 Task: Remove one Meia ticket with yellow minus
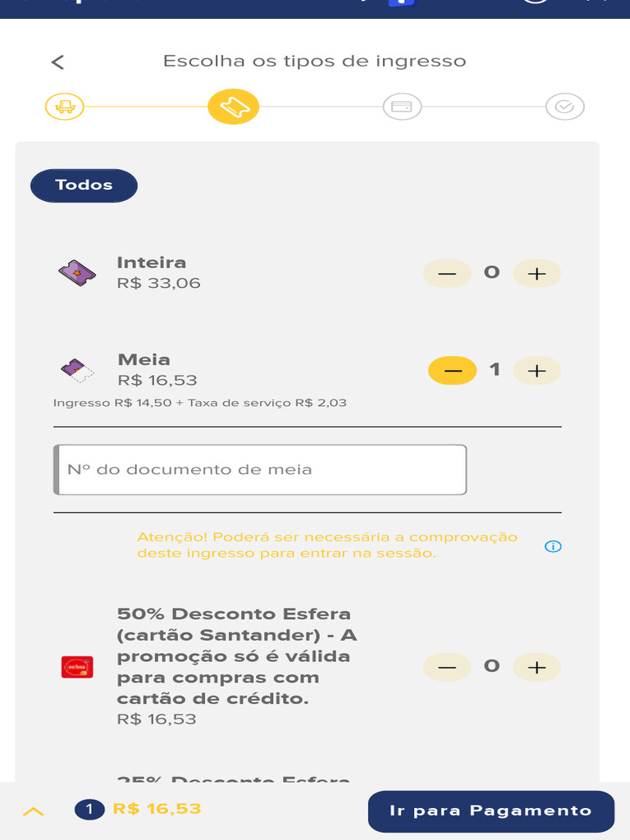click(x=452, y=371)
